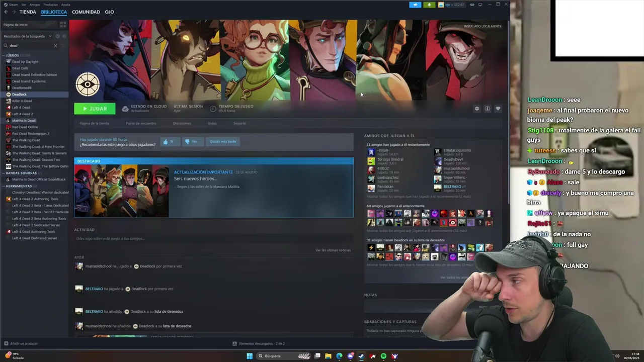This screenshot has width=644, height=362.
Task: Add Deadlock to favorites with heart icon
Action: pos(498,109)
